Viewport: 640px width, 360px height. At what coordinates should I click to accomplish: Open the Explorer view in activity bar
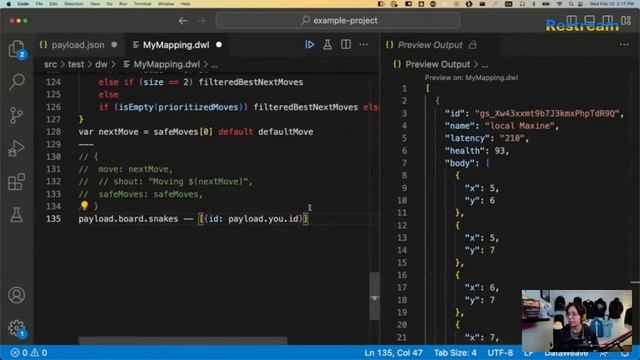click(x=16, y=49)
